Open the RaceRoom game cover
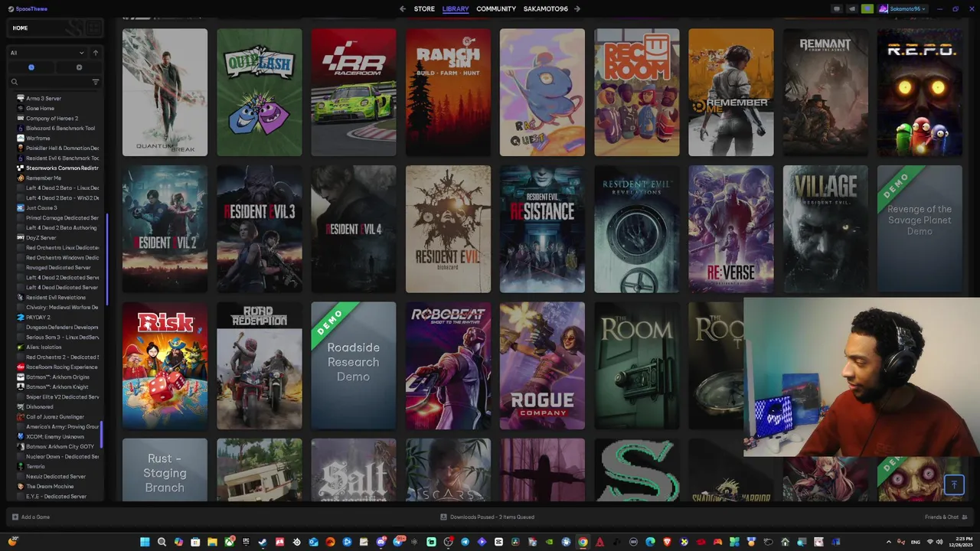 (x=354, y=92)
